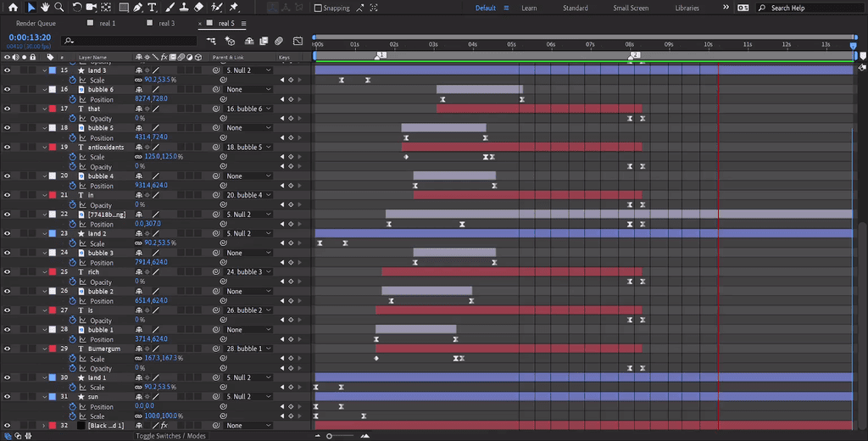Click red label swatch of layer 'rich'

pos(53,272)
